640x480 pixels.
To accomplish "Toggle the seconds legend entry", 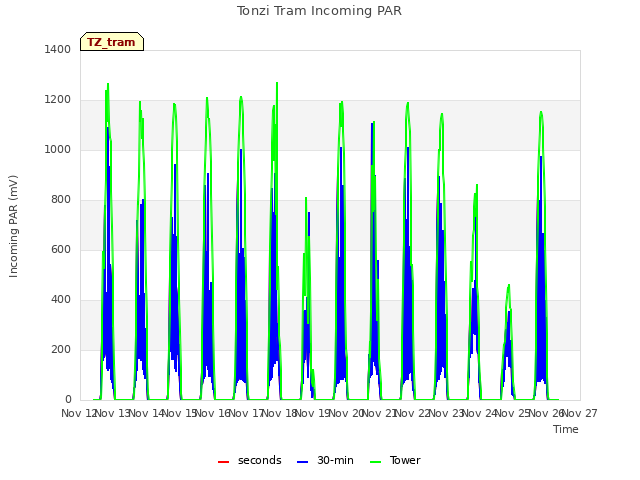I will [250, 460].
